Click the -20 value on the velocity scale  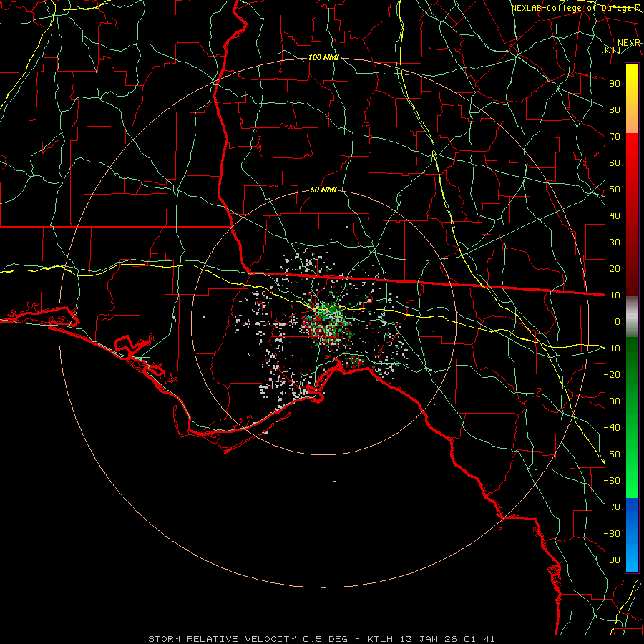point(612,374)
